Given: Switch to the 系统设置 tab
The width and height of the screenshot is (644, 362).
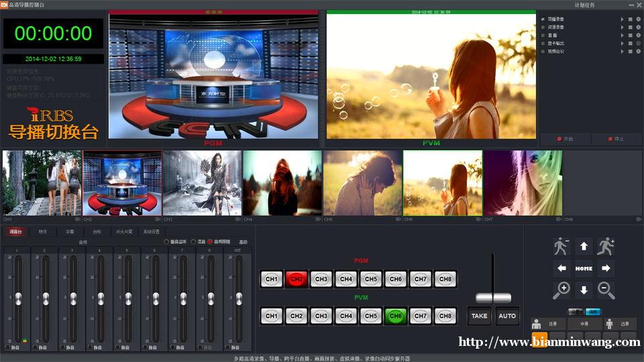Looking at the screenshot, I should [x=152, y=232].
